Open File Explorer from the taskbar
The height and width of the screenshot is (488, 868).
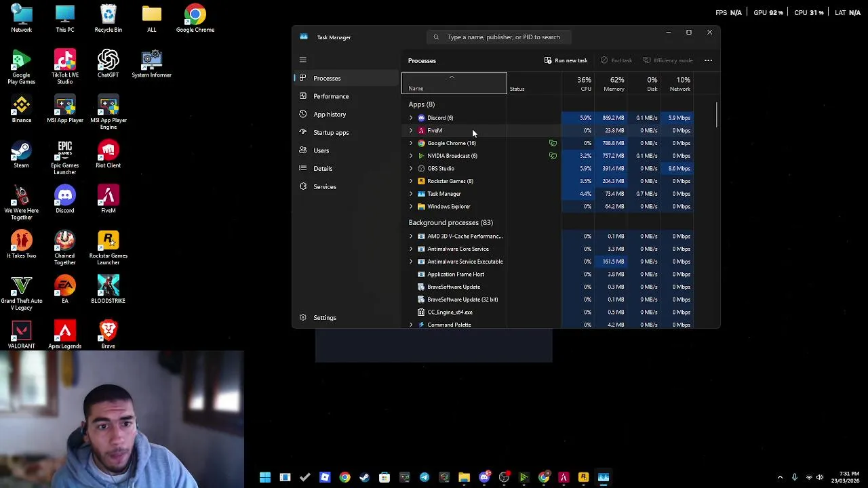(464, 477)
